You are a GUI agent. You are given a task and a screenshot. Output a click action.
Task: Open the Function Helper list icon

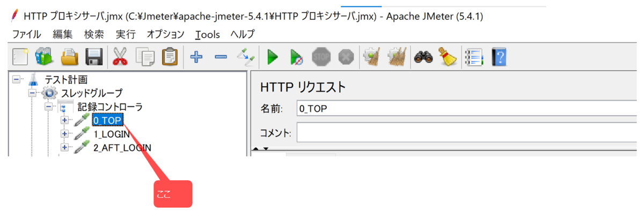click(x=474, y=56)
